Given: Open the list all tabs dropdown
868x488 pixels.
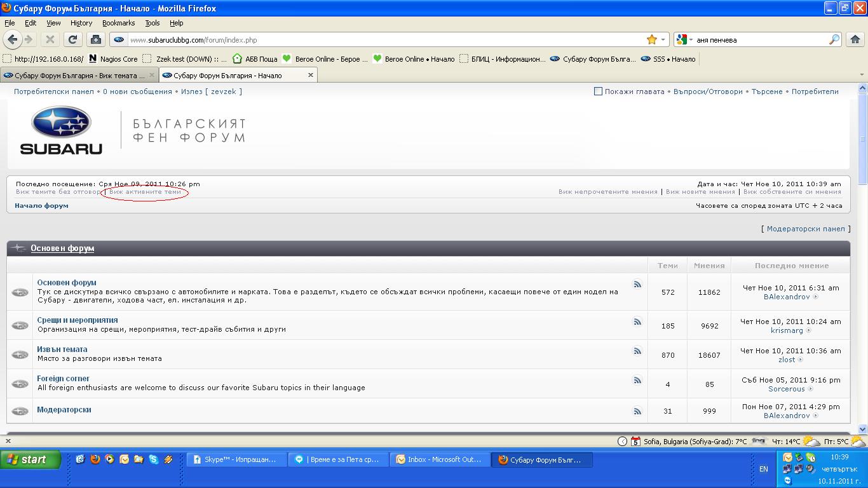Looking at the screenshot, I should click(x=862, y=75).
